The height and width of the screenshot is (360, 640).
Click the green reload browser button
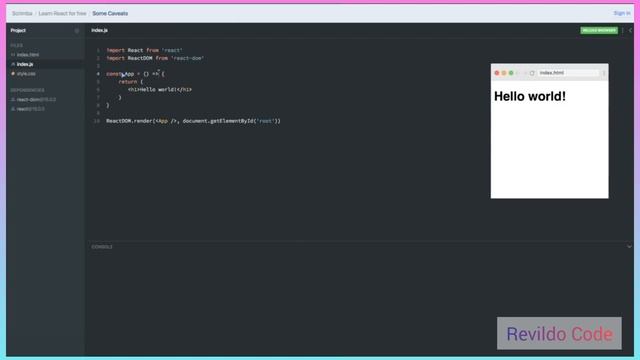tap(599, 30)
